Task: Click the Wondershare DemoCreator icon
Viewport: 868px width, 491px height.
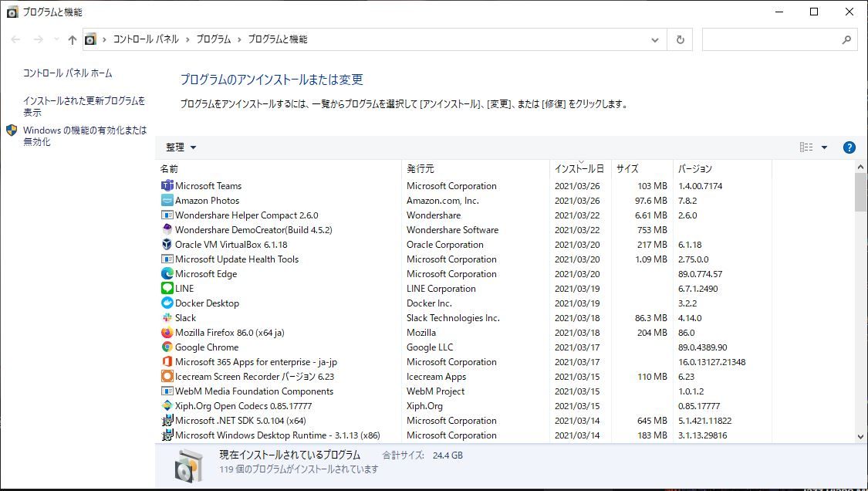Action: click(x=167, y=229)
